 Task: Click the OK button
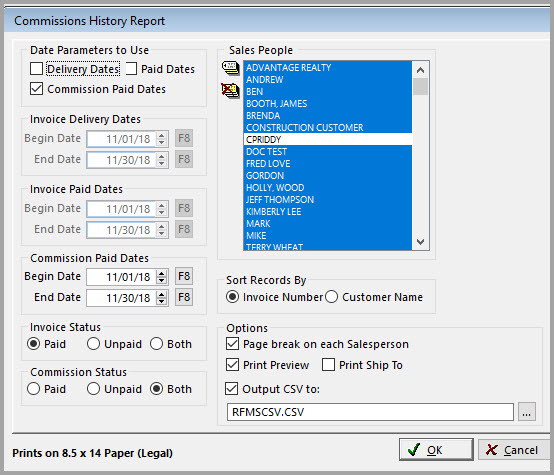436,450
